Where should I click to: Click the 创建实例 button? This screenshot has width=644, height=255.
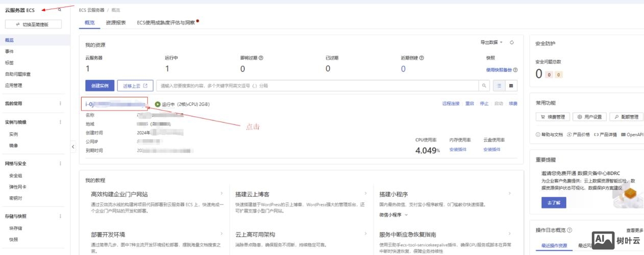(x=100, y=86)
